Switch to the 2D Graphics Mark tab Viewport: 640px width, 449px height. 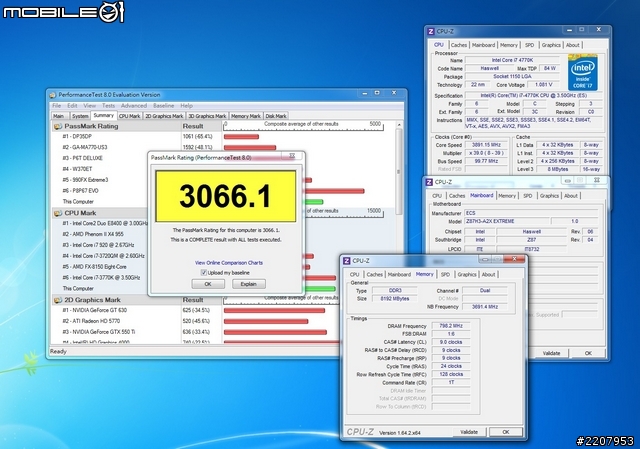point(164,116)
